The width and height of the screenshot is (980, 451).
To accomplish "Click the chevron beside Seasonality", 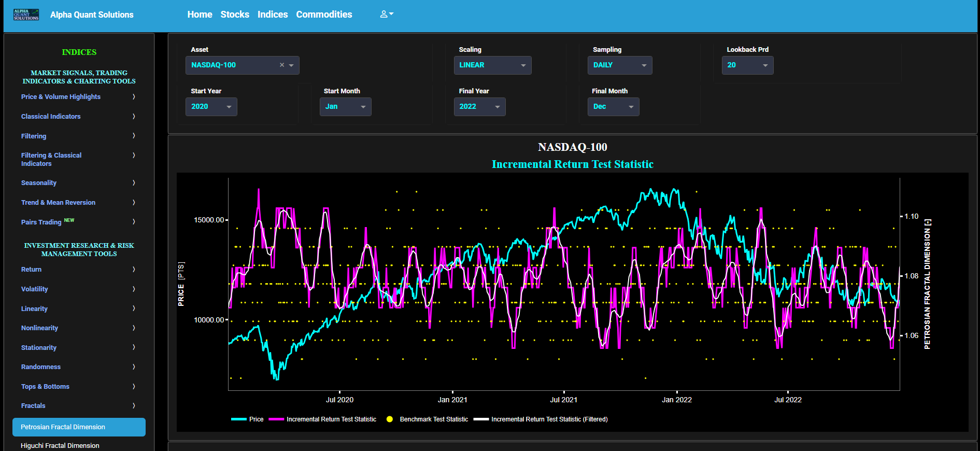I will pos(134,183).
